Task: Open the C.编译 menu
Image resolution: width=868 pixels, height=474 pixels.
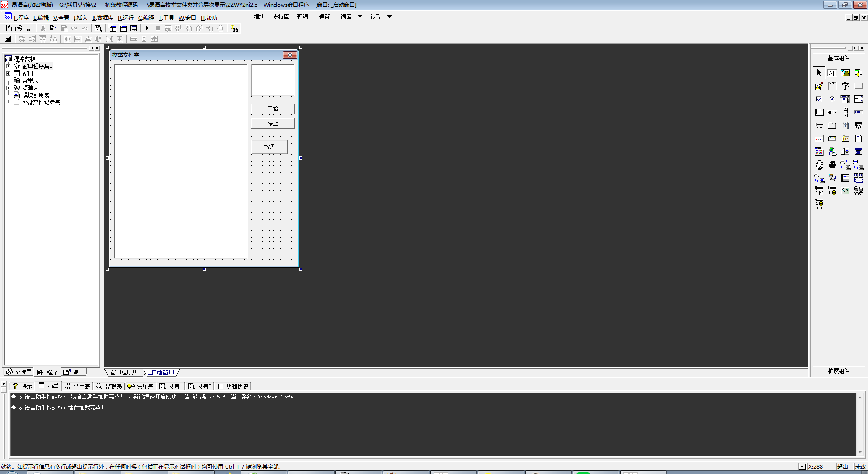Action: pos(146,18)
